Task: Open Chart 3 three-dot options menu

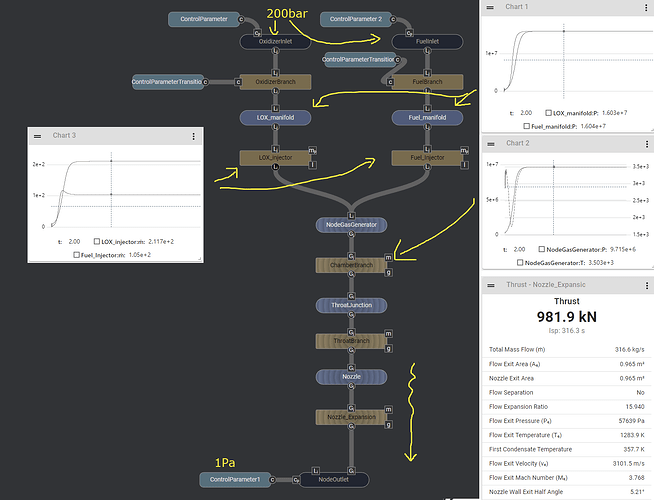Action: tap(193, 135)
